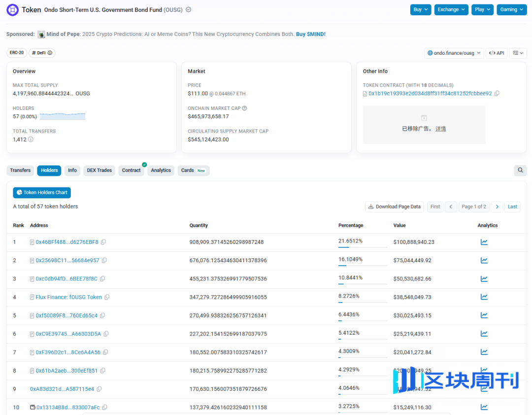Click the Mind of Pepe sponsor icon
The image size is (532, 415).
pyautogui.click(x=41, y=35)
